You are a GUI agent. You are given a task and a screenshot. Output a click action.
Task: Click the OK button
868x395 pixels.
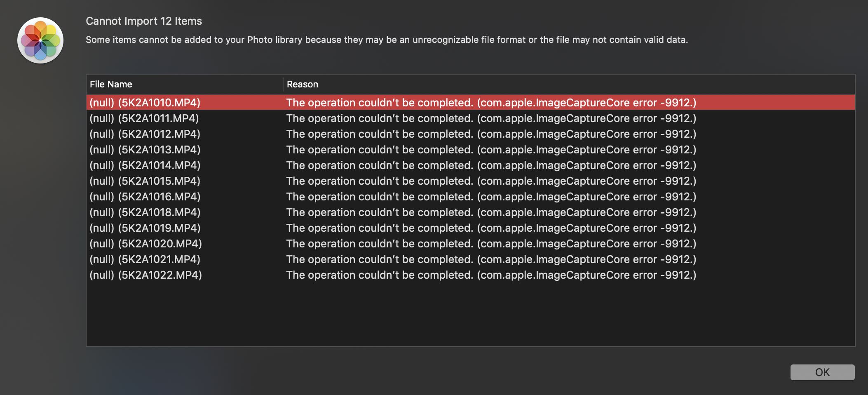tap(822, 372)
